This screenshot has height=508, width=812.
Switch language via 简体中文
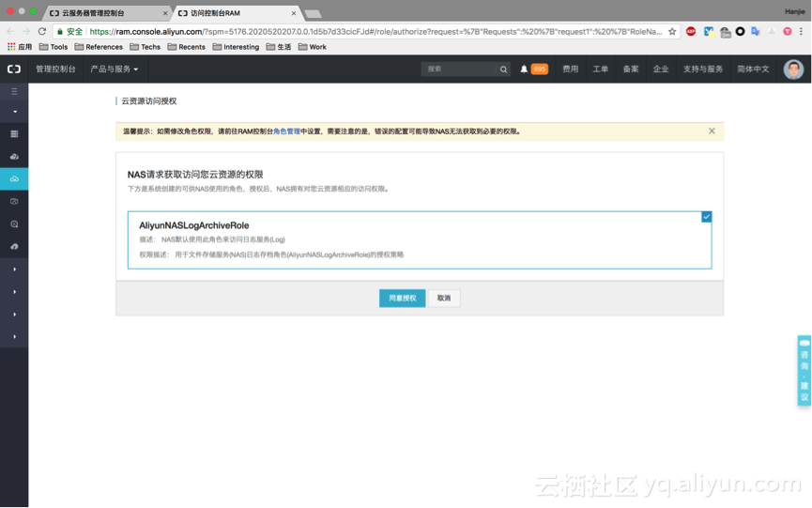(x=753, y=69)
